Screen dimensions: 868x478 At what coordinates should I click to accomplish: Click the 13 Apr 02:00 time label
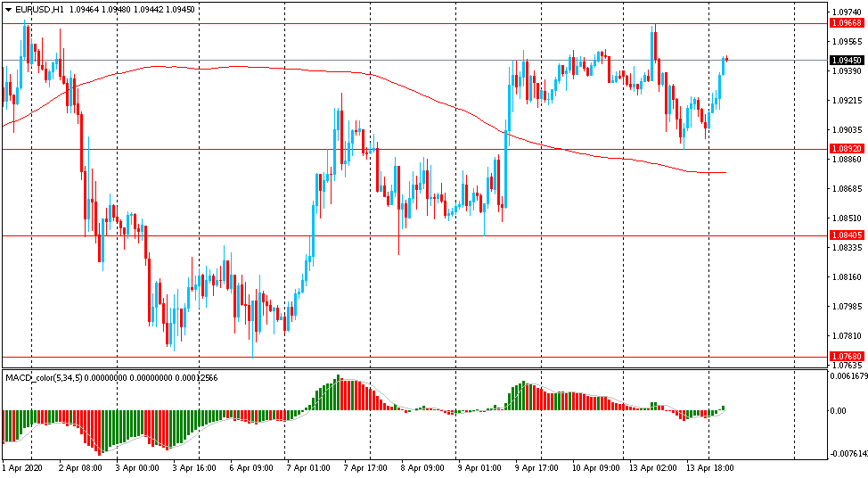point(652,468)
